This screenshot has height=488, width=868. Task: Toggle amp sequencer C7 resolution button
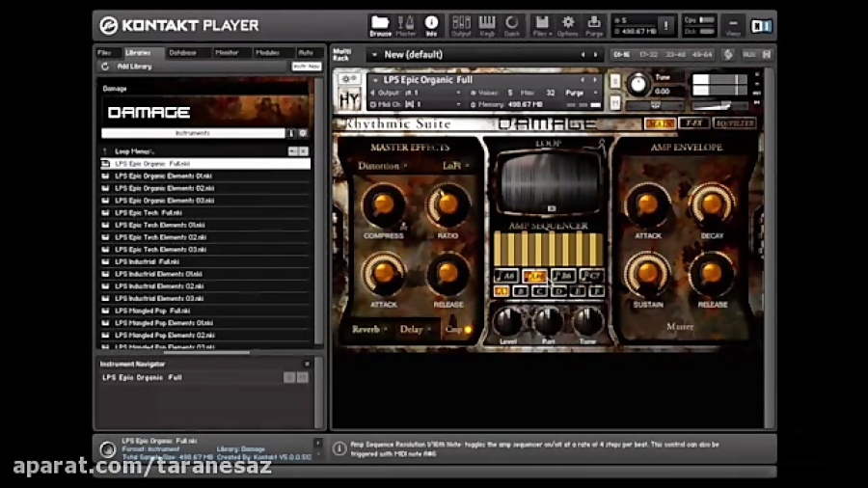click(x=591, y=275)
